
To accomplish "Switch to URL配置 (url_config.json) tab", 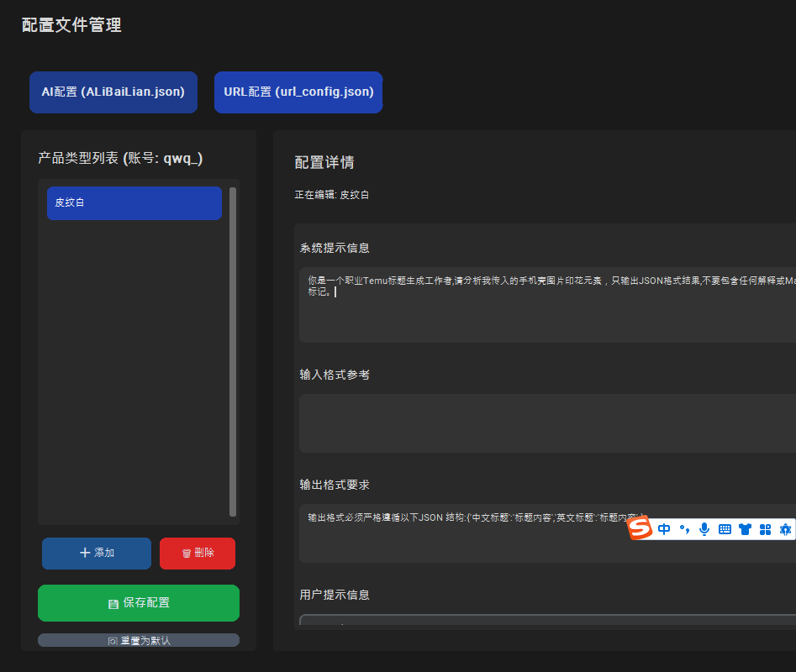I will 298,92.
